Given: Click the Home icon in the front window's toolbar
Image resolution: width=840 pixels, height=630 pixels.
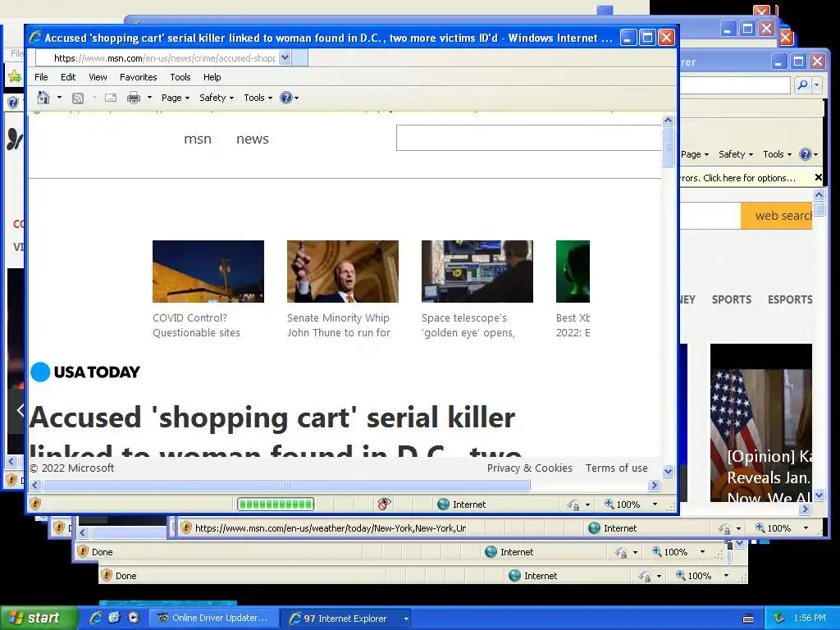Looking at the screenshot, I should click(43, 98).
